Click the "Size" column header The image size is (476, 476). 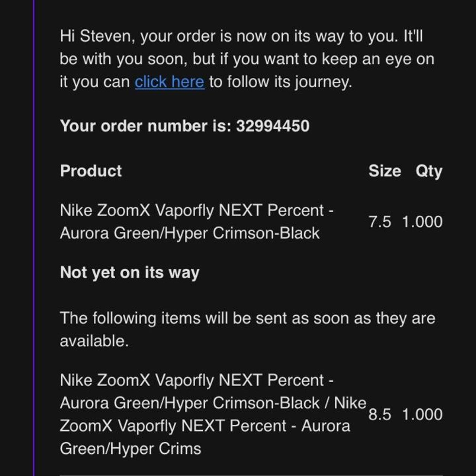pos(385,171)
